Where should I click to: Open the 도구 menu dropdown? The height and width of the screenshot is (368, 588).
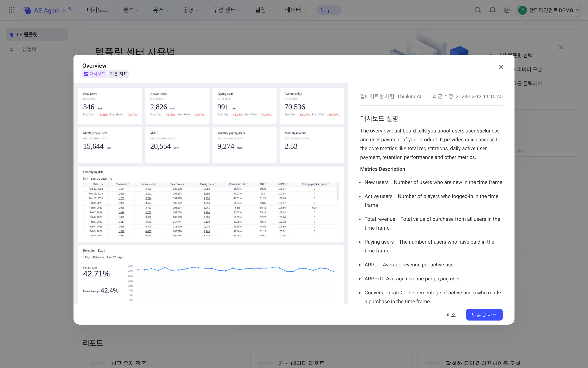[x=329, y=10]
